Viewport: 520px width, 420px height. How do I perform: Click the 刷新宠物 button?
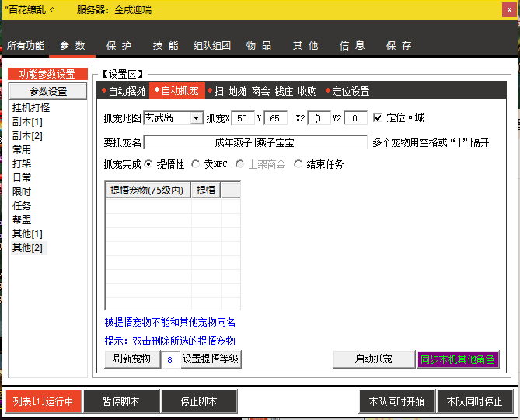pyautogui.click(x=132, y=359)
